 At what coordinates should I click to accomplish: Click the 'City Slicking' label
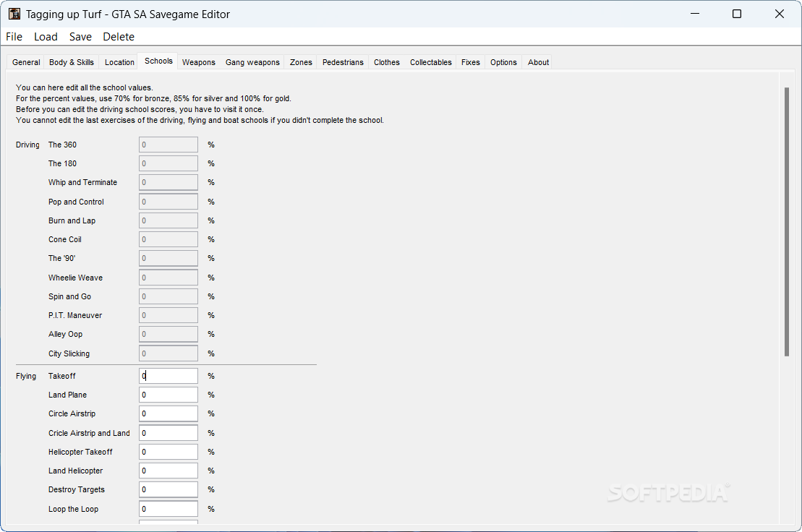69,353
